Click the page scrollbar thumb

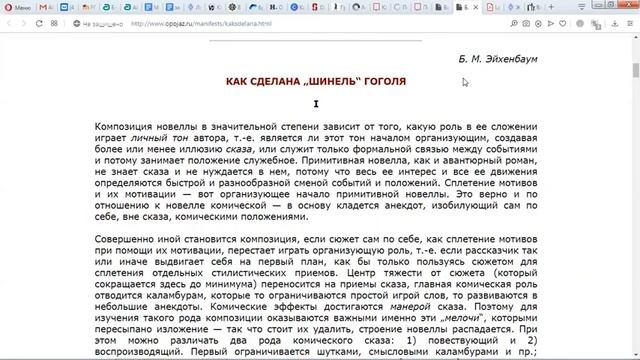click(636, 70)
